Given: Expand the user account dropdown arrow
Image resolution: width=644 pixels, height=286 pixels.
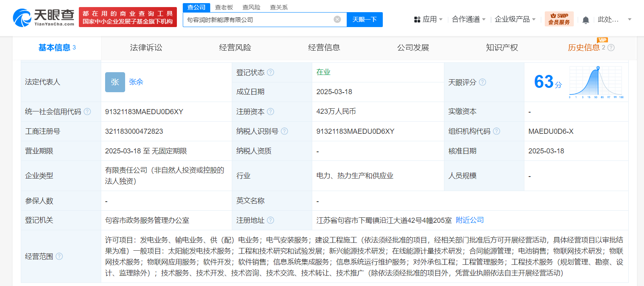Looking at the screenshot, I should click(629, 19).
